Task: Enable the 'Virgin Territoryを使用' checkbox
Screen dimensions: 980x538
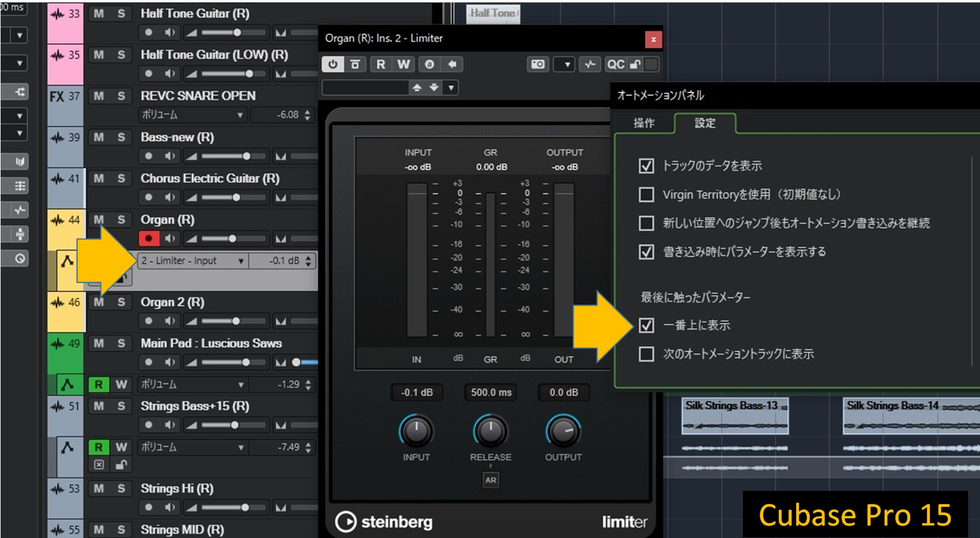Action: tap(646, 195)
